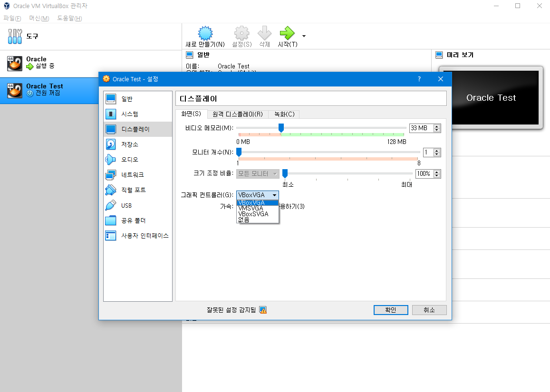
Task: Open the Start button dropdown arrow
Action: (x=304, y=36)
